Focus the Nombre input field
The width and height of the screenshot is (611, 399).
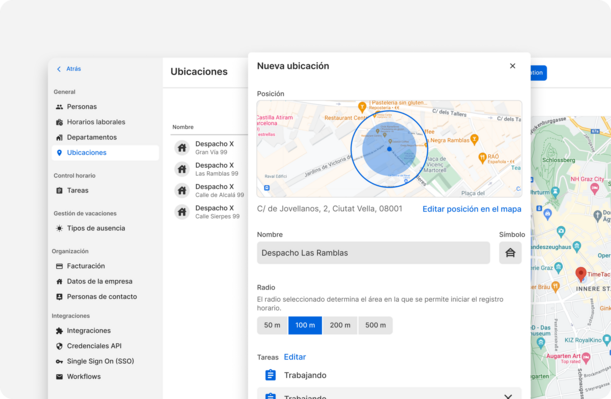point(373,253)
